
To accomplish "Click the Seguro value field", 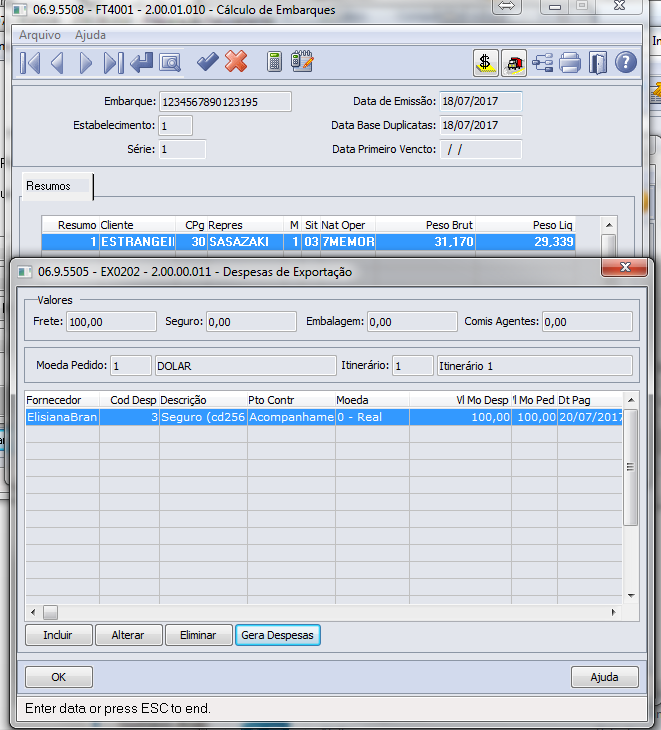I will (x=251, y=322).
